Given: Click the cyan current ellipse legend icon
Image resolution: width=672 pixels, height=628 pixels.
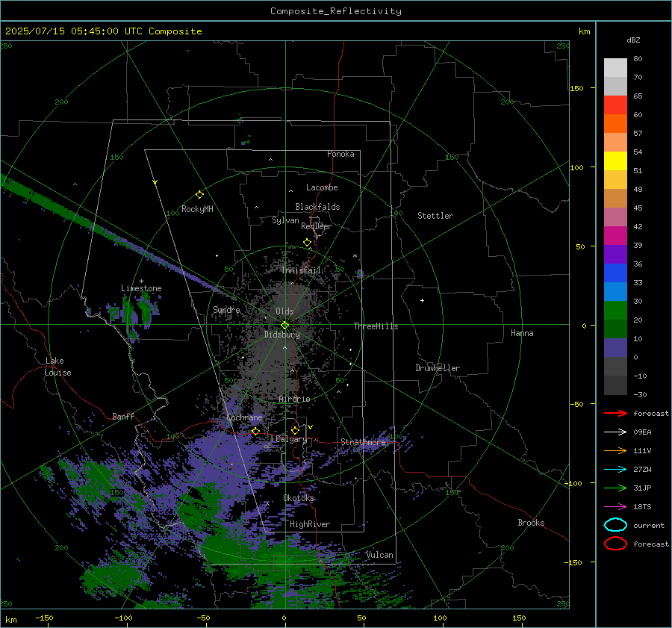Looking at the screenshot, I should [615, 525].
